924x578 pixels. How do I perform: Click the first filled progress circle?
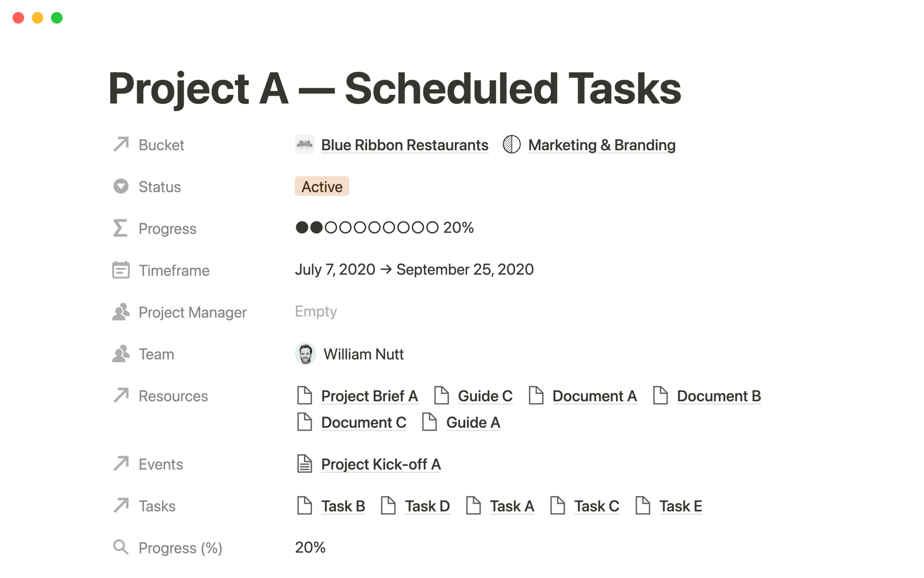point(302,227)
